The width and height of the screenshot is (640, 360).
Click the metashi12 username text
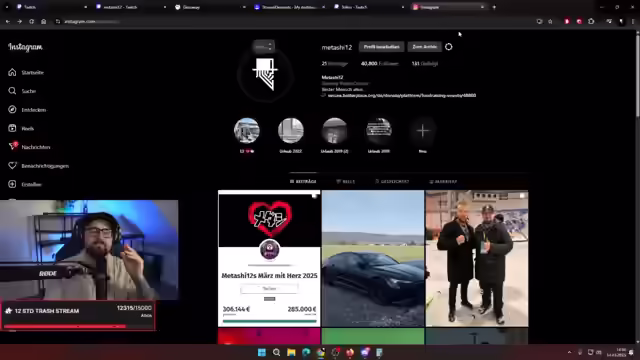tap(337, 47)
